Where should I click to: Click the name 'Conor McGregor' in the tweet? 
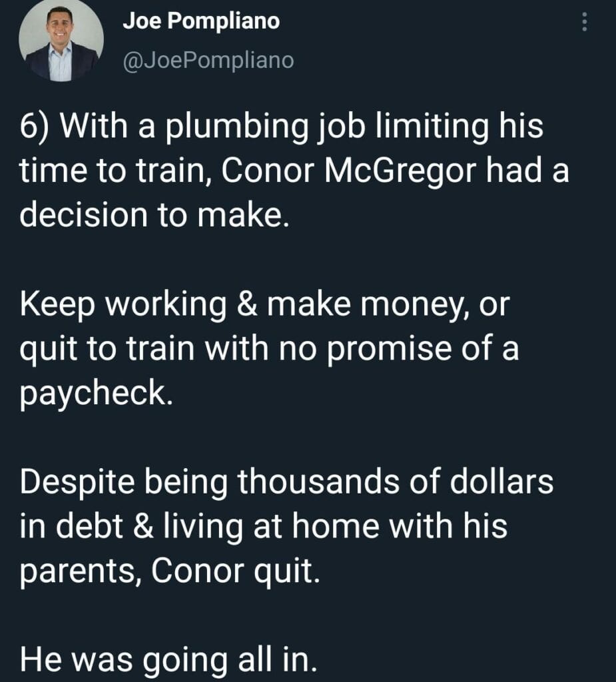point(348,170)
